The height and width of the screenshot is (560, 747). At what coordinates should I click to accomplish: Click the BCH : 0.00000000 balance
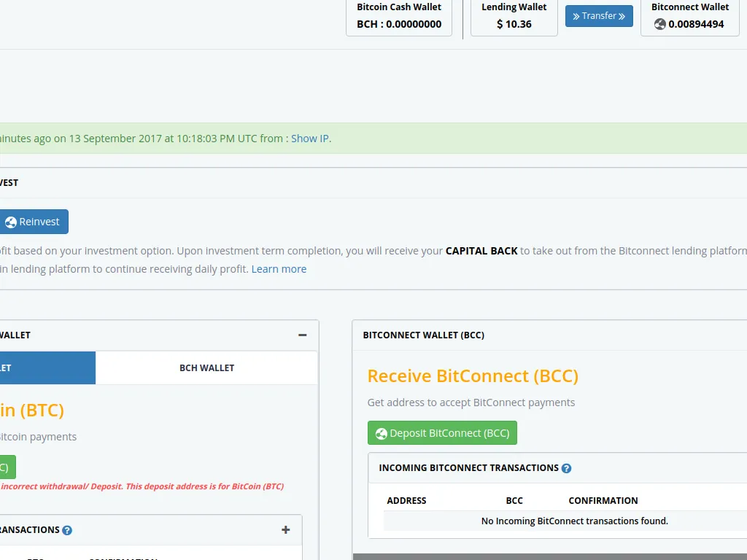coord(399,24)
